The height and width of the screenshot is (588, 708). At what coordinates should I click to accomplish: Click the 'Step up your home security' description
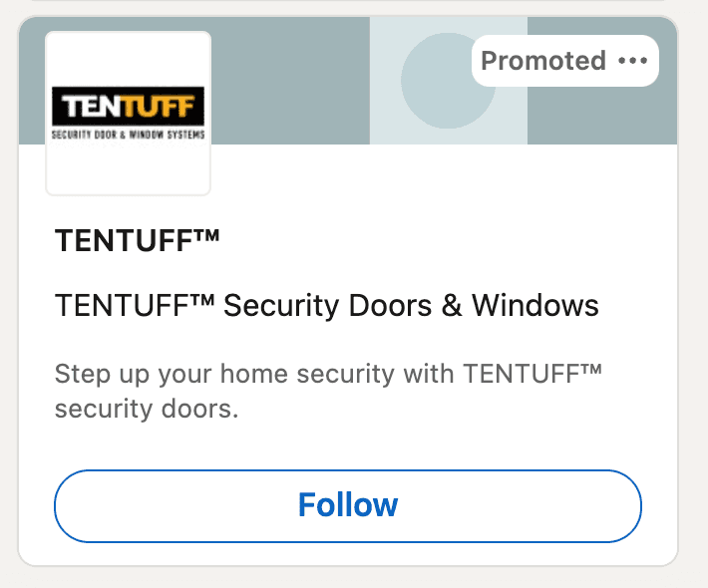point(329,376)
